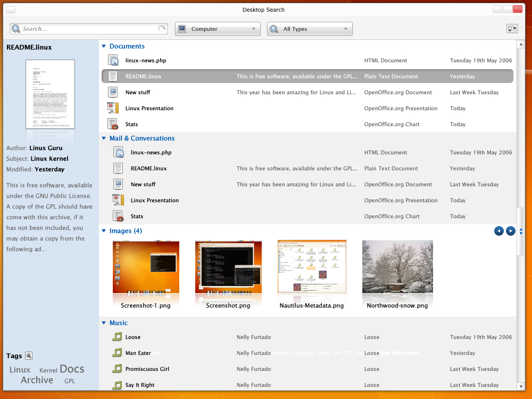Click the Images row up-down stepper arrows
This screenshot has height=399, width=532.
(521, 231)
